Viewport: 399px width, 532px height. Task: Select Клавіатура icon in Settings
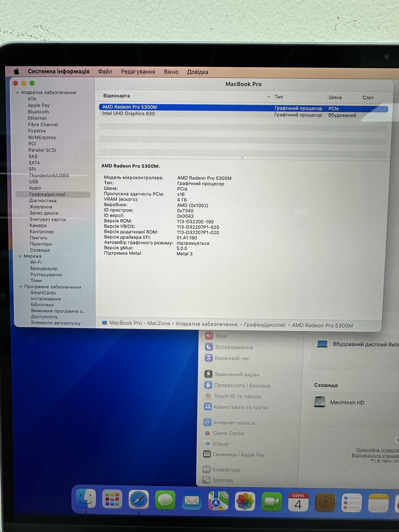coord(207,469)
